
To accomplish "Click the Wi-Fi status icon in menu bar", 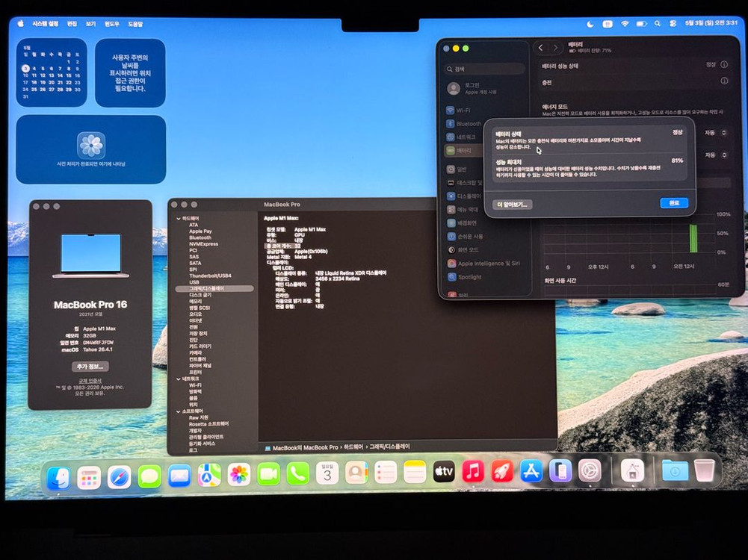I will click(x=625, y=23).
